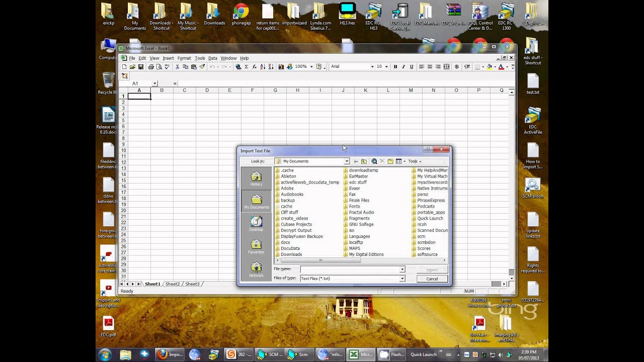Click the Flash taskbar button

pos(391,354)
